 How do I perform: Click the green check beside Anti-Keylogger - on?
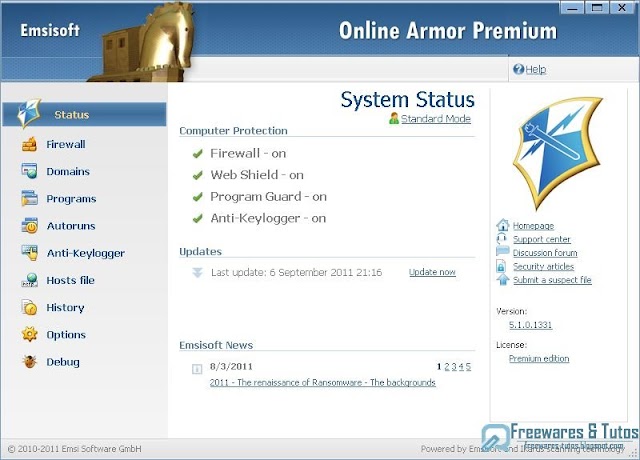198,219
